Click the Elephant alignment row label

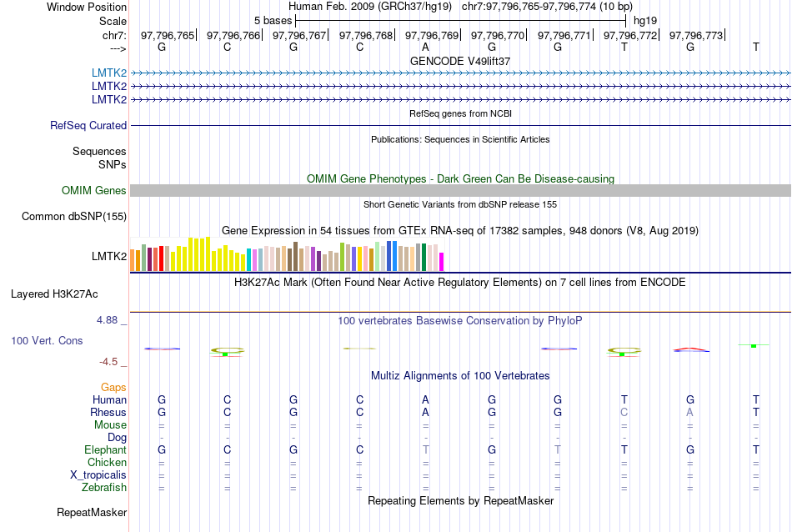106,449
